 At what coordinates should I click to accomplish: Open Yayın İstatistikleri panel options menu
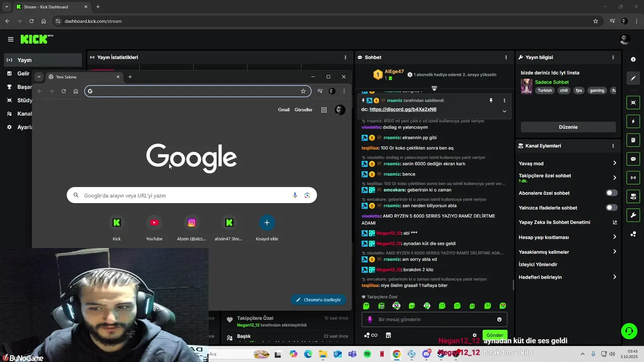[x=345, y=57]
